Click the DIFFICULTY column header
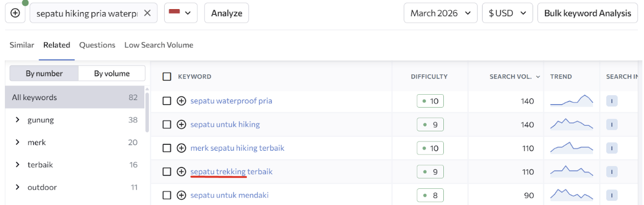Viewport: 644px width, 205px height. coord(429,76)
